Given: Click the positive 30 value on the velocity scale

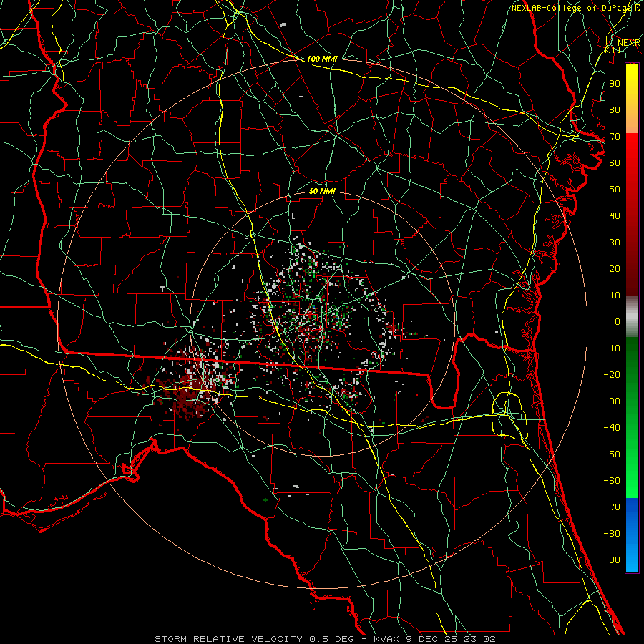Looking at the screenshot, I should (615, 243).
